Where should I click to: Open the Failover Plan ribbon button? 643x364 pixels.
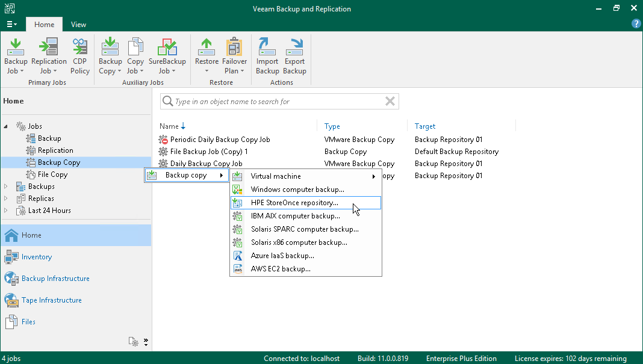click(x=234, y=56)
